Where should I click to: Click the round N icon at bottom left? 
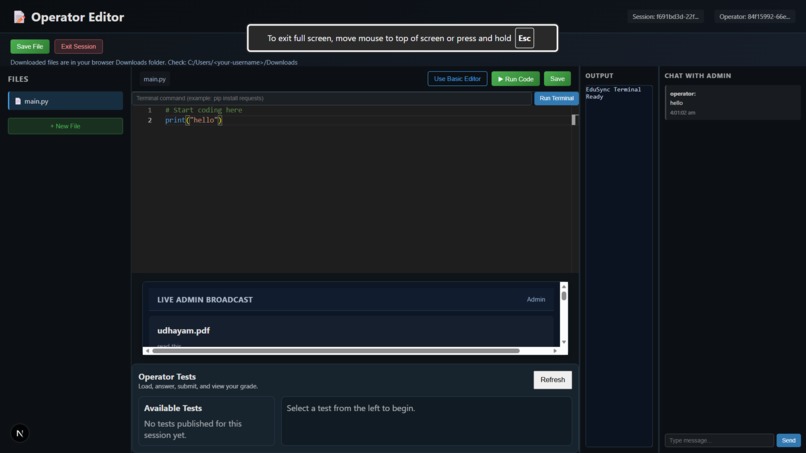20,433
